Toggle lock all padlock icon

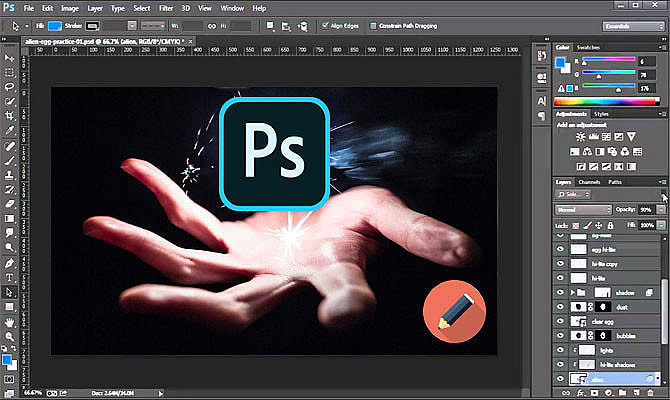(610, 225)
